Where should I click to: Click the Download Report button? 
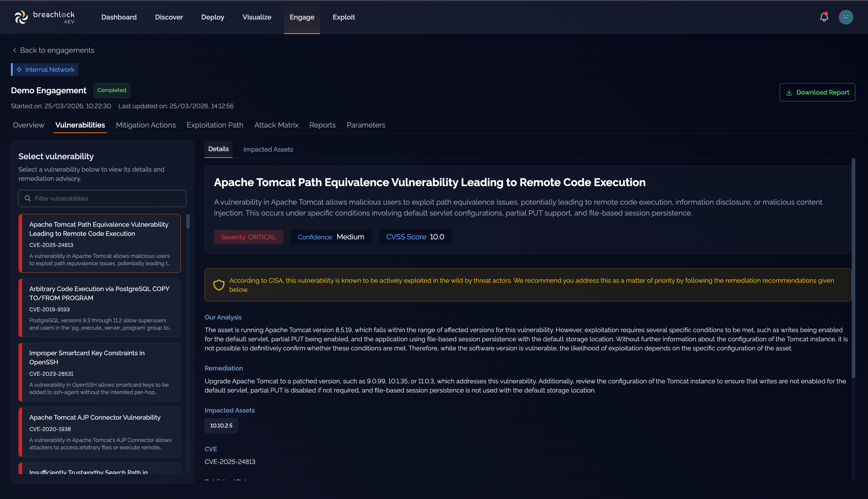[x=817, y=92]
